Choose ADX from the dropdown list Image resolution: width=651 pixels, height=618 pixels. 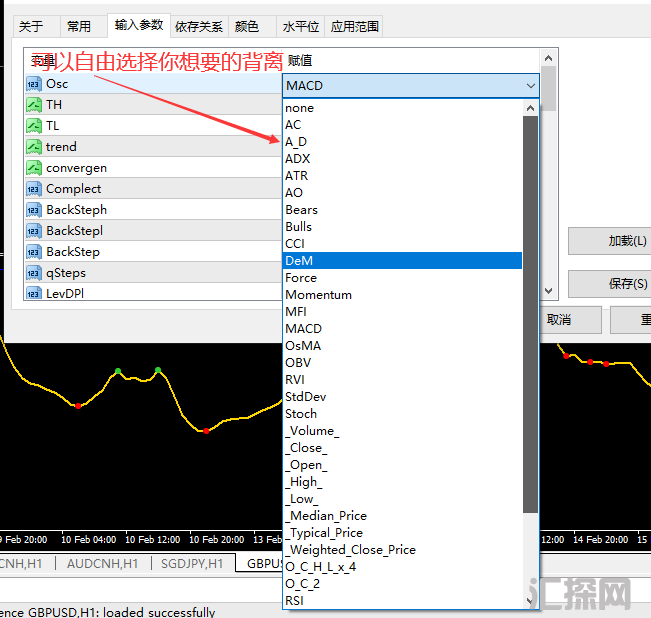point(402,159)
